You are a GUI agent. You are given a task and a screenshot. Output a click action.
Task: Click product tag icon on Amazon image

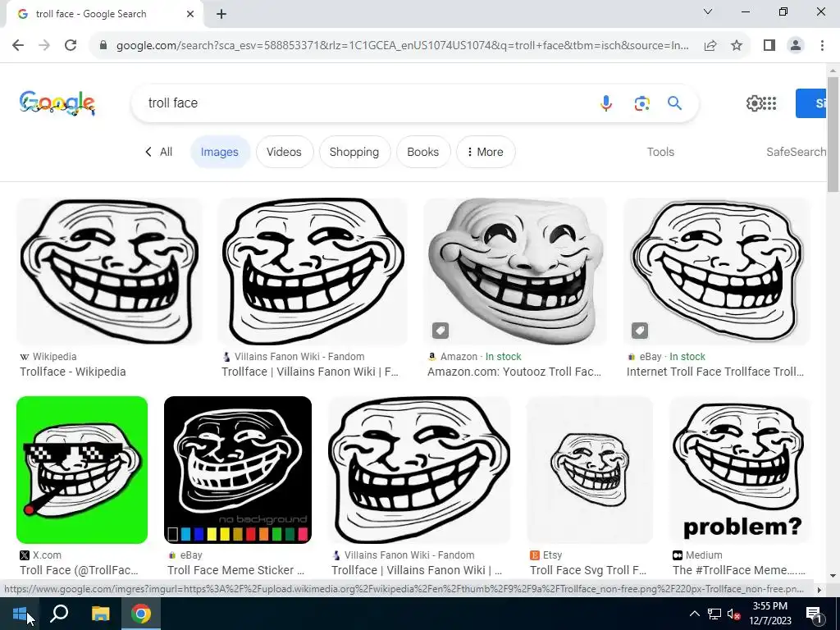click(x=441, y=331)
